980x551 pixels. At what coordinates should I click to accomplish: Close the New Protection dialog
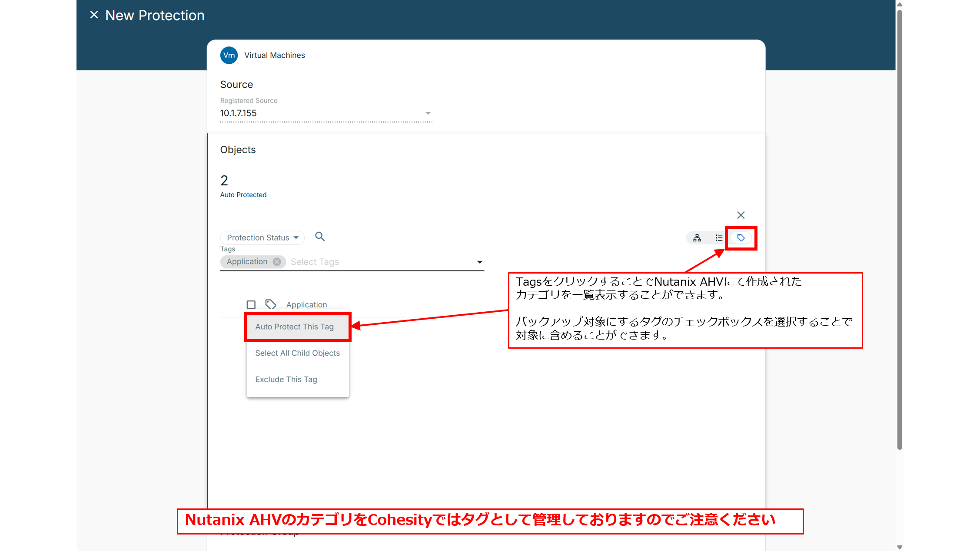[94, 15]
